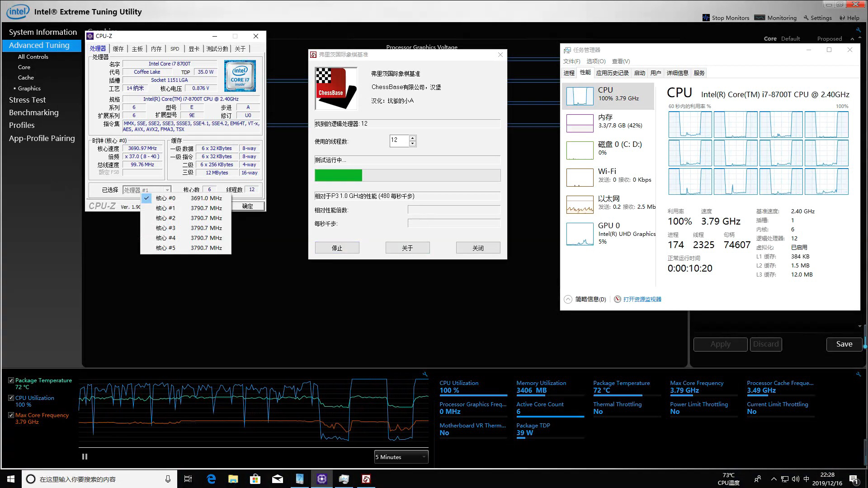The image size is (868, 488).
Task: Increase thread count with the stepper arrow
Action: tap(412, 138)
